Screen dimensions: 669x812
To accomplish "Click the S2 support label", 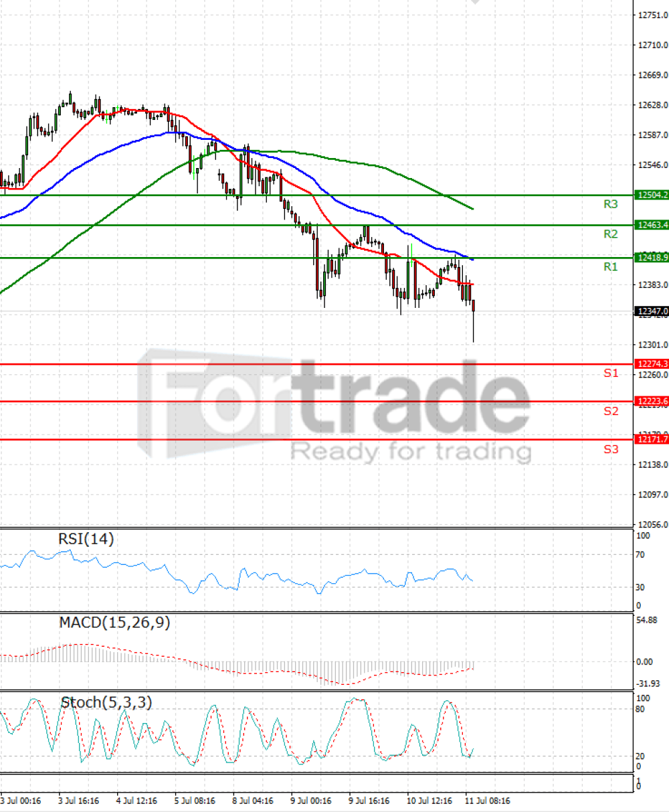I will (611, 411).
